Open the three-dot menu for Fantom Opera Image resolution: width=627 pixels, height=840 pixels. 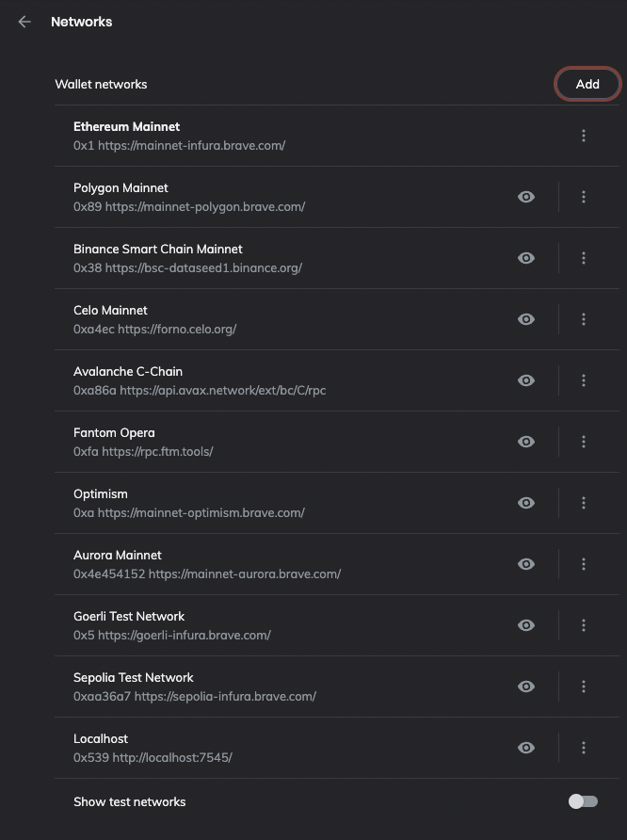tap(584, 442)
